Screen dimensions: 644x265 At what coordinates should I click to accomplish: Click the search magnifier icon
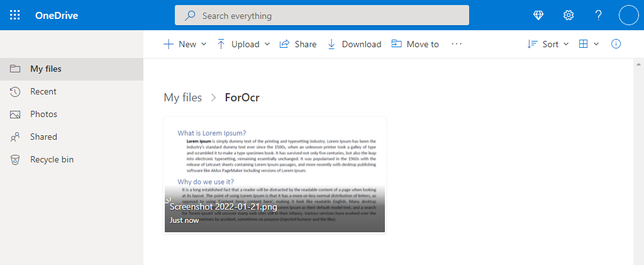click(190, 16)
